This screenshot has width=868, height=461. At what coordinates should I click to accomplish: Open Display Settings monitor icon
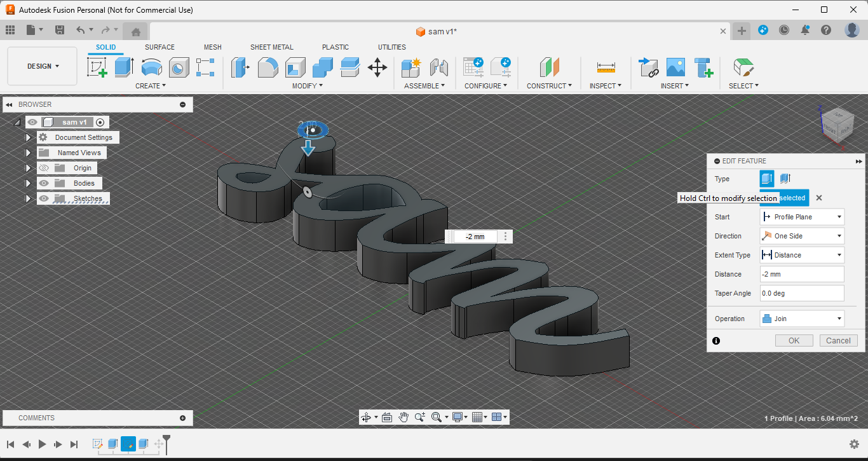[456, 417]
